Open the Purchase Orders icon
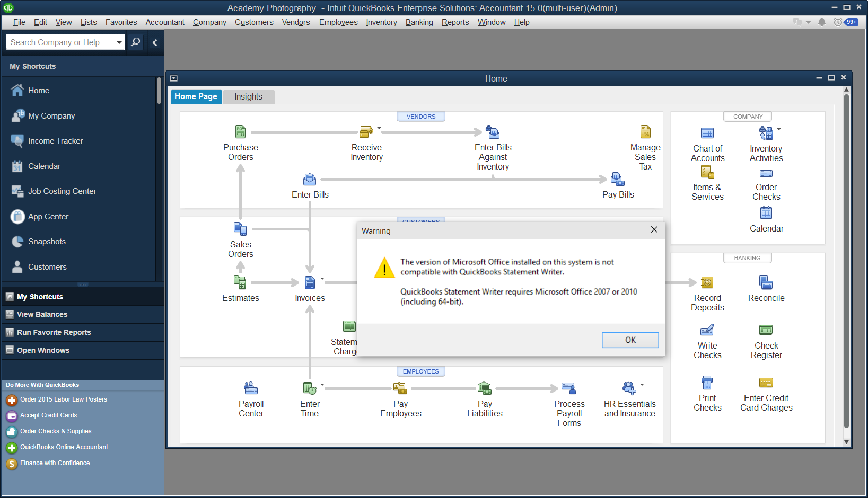Image resolution: width=868 pixels, height=498 pixels. (x=240, y=132)
